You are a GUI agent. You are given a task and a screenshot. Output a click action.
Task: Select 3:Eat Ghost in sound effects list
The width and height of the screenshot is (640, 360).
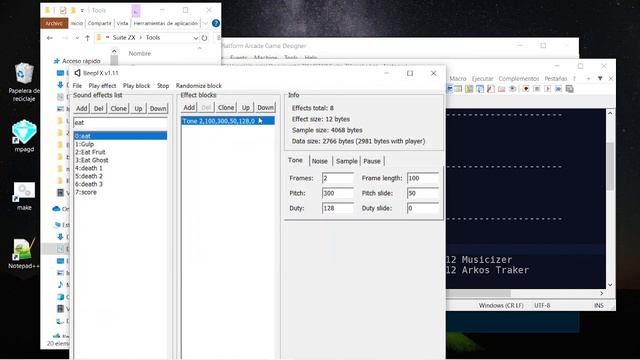click(x=120, y=160)
